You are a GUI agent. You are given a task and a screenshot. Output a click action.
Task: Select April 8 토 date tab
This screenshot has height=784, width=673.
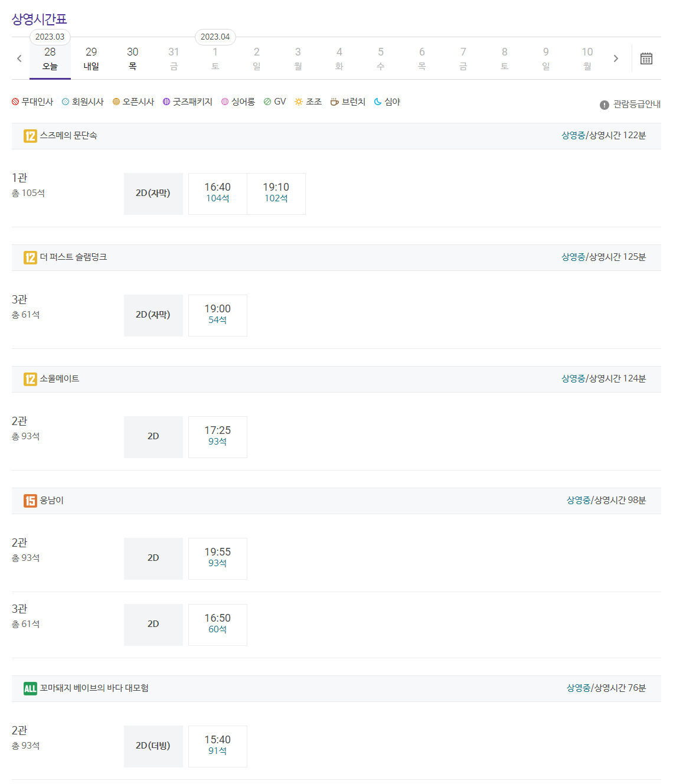[x=505, y=58]
